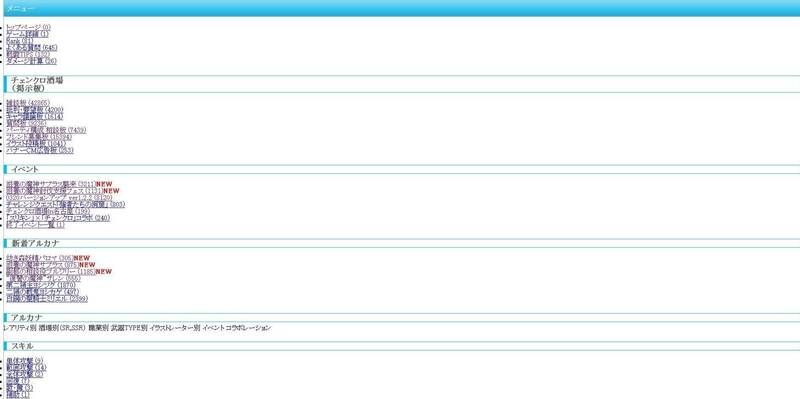Screen dimensions: 800x399
Task: Select レアリティ別 under アルカナ
Action: click(19, 328)
